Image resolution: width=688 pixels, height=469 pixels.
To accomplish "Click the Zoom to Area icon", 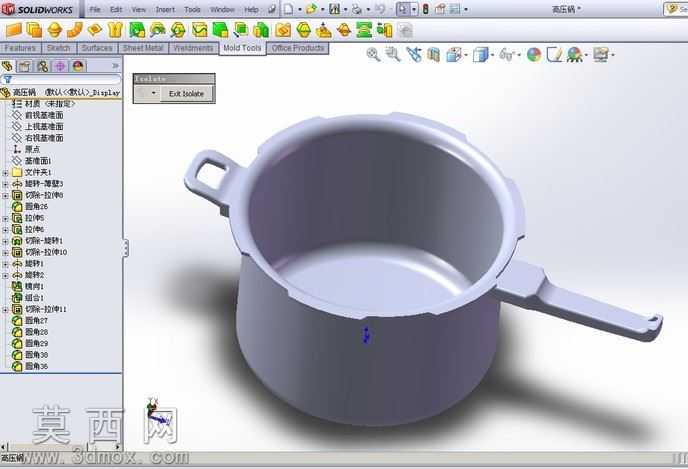I will 393,55.
